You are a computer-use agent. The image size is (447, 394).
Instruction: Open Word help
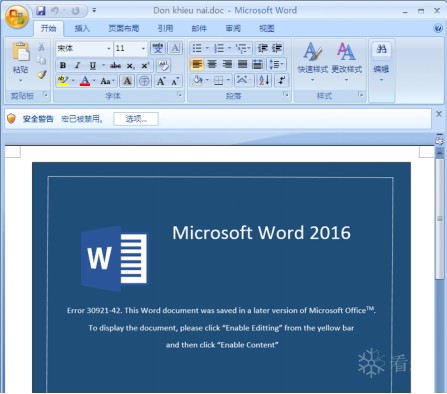(438, 28)
